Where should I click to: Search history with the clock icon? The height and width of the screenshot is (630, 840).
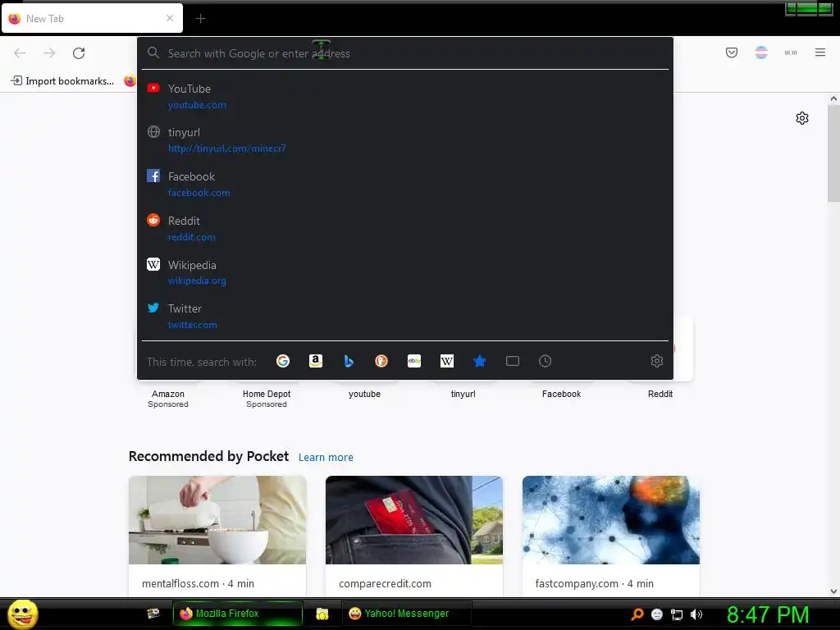[545, 361]
